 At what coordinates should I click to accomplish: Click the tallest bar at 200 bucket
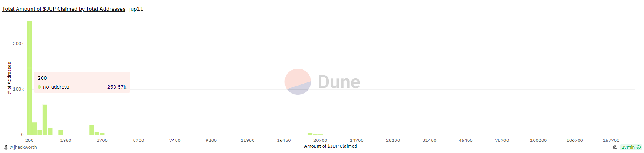click(29, 78)
